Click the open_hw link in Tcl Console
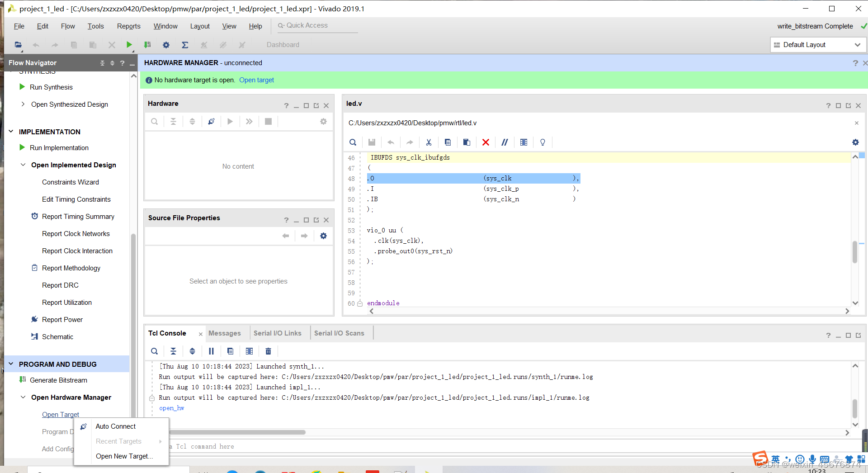Image resolution: width=868 pixels, height=473 pixels. pyautogui.click(x=172, y=408)
